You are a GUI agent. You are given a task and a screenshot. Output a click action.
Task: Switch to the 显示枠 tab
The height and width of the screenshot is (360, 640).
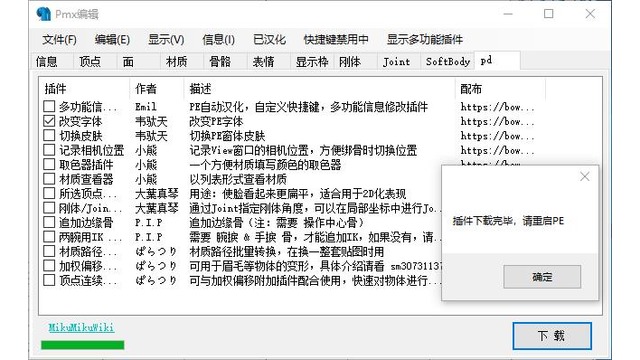point(312,62)
